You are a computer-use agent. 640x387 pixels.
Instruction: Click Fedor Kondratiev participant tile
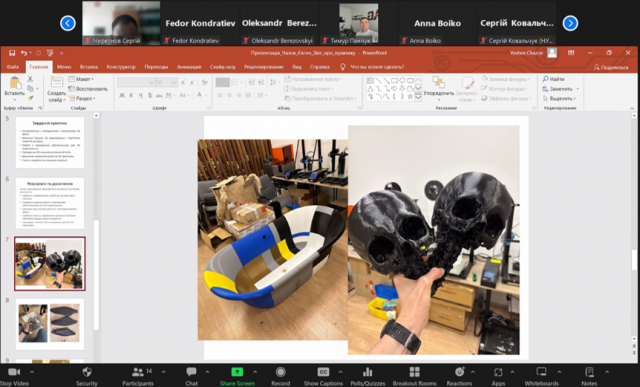point(200,23)
